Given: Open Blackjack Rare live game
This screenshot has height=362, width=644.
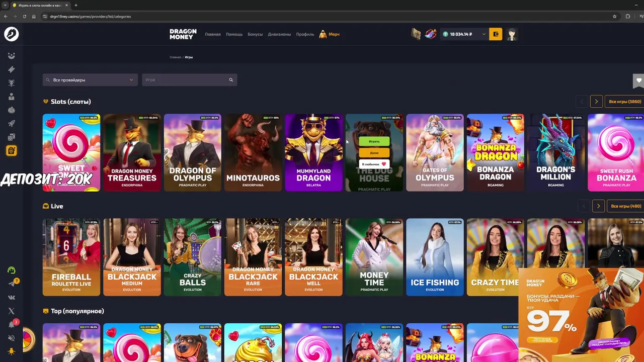Looking at the screenshot, I should 253,257.
